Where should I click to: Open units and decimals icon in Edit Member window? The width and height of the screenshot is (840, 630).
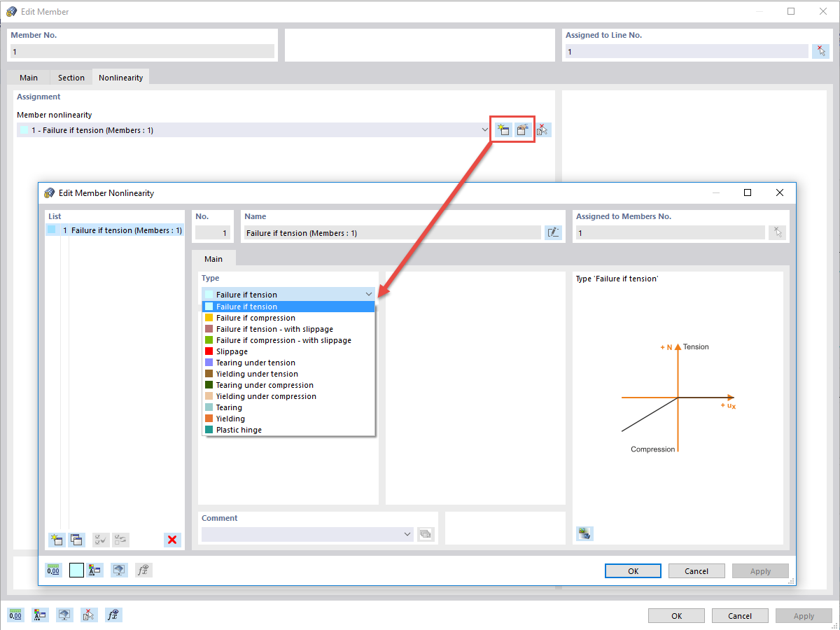[x=15, y=615]
